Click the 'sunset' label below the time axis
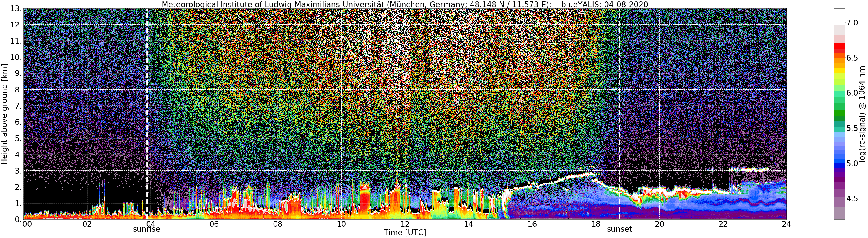The image size is (868, 238). click(x=619, y=229)
